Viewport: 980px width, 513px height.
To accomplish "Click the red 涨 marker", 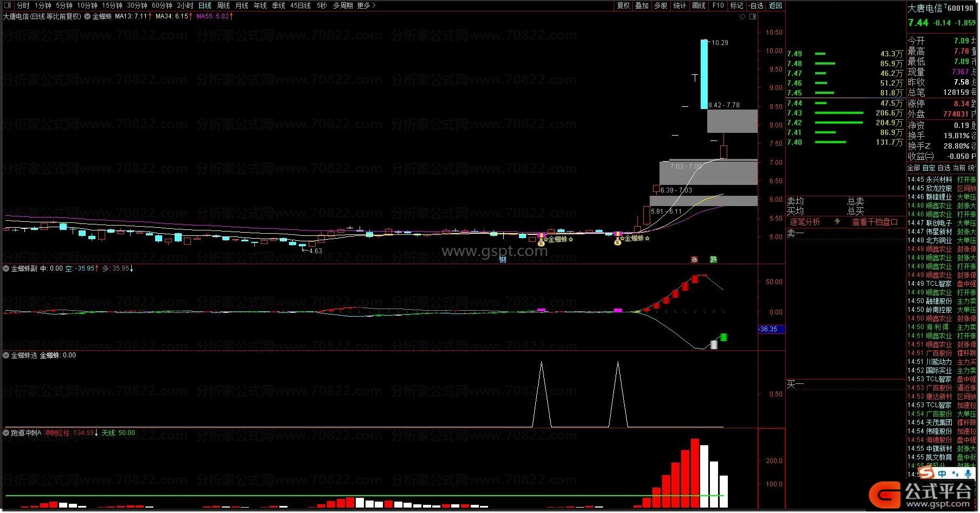I will pos(694,260).
